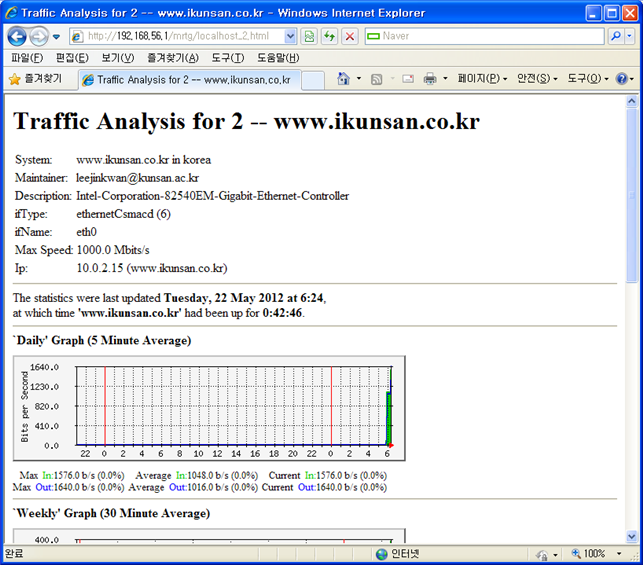Click the Help question mark icon
The height and width of the screenshot is (565, 643).
click(x=620, y=78)
